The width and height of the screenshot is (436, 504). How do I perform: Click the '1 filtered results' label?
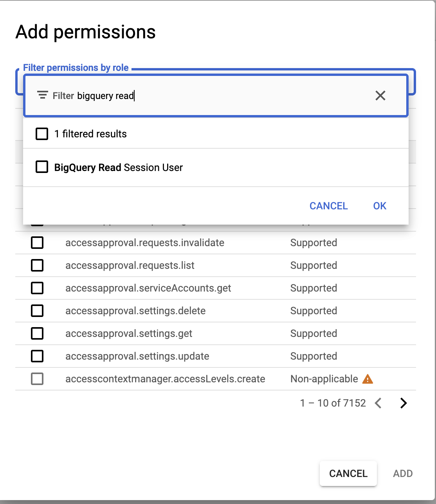click(x=90, y=134)
